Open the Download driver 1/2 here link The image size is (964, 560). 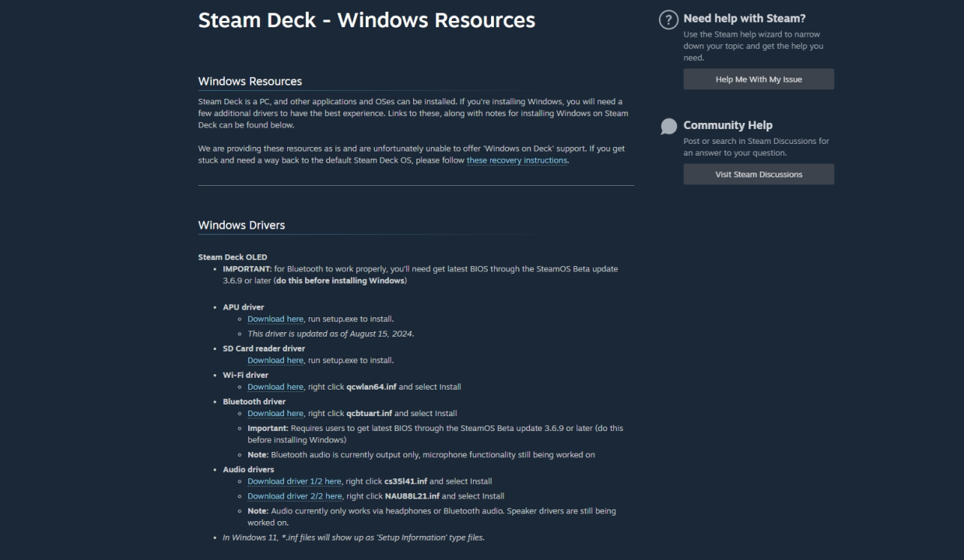coord(293,481)
